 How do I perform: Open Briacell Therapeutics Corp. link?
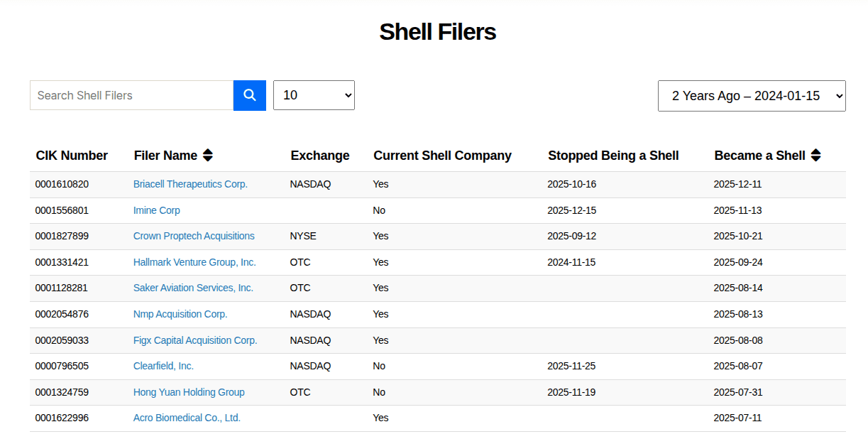(x=190, y=184)
